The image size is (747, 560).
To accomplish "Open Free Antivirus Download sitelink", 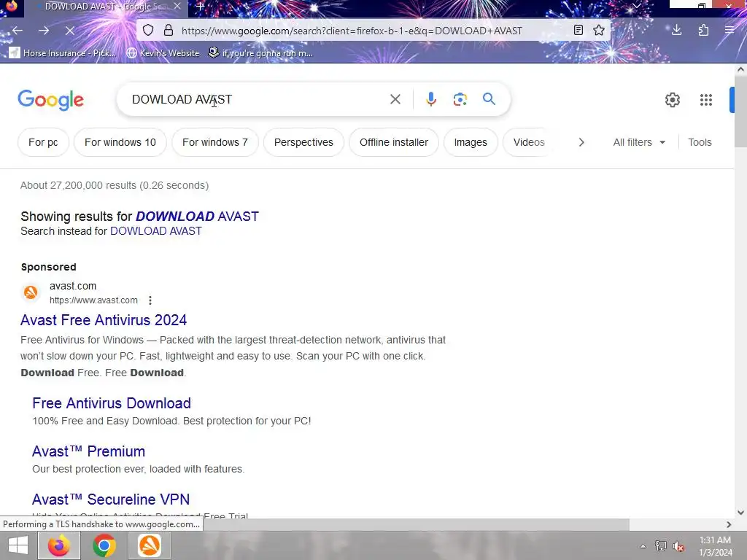I will (112, 403).
